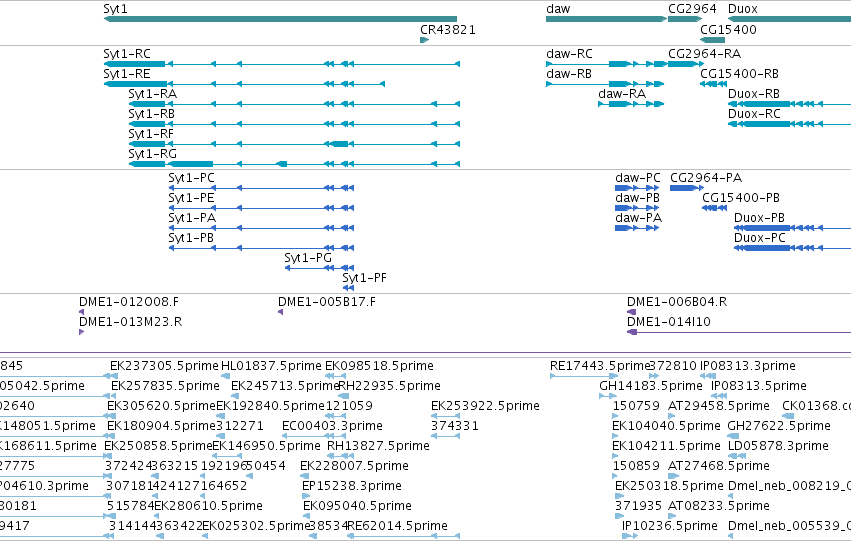Click EST LD05878.3prime
The width and height of the screenshot is (851, 541).
point(778,447)
